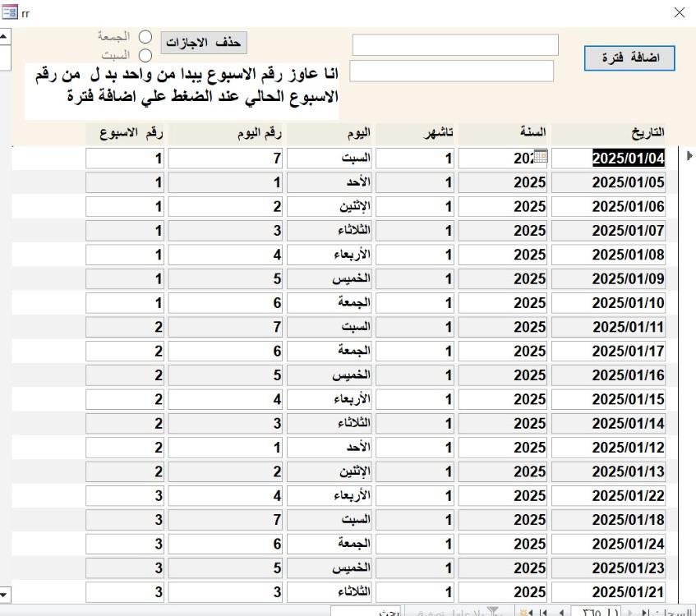Click the lower empty text box beside اضافة فترة
Image resolution: width=696 pixels, height=616 pixels.
pyautogui.click(x=451, y=71)
